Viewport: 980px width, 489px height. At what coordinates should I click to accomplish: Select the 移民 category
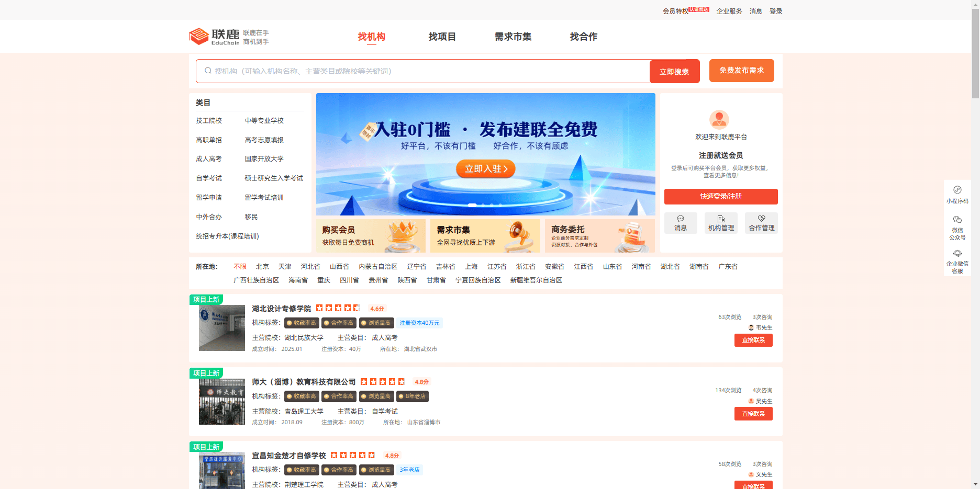tap(251, 217)
